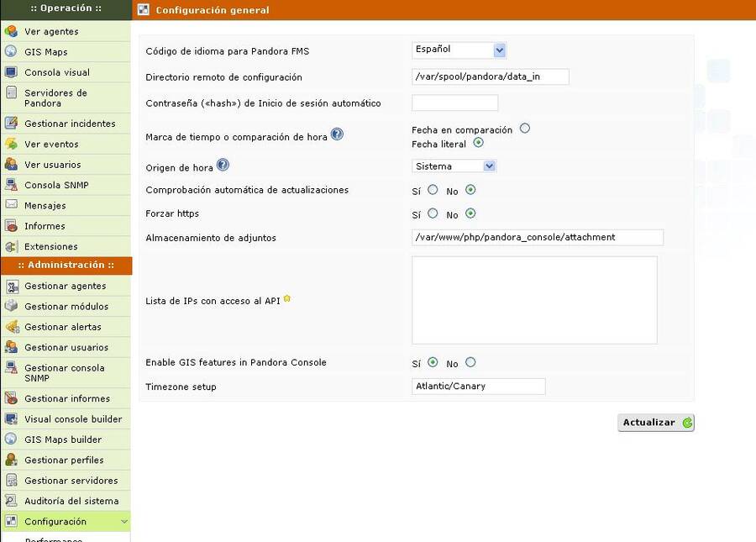Click the Timezone setup text field
Viewport: 756px width, 542px height.
pyautogui.click(x=478, y=387)
